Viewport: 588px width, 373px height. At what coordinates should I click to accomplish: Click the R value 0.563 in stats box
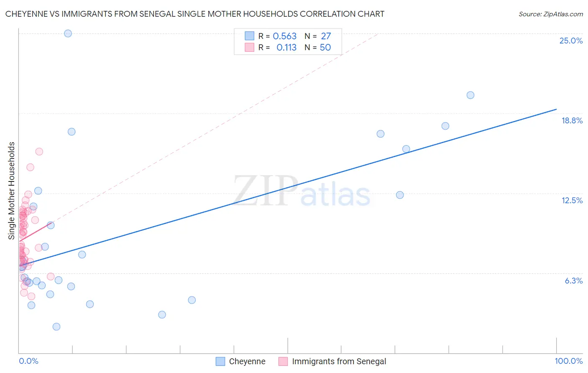click(x=285, y=36)
